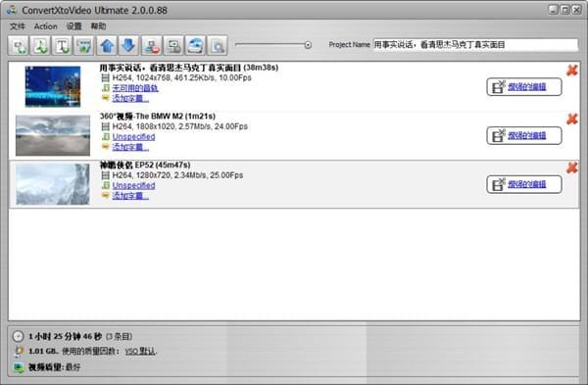Click the audio note icon in the BMW M2 row
The image size is (588, 385).
click(x=106, y=137)
